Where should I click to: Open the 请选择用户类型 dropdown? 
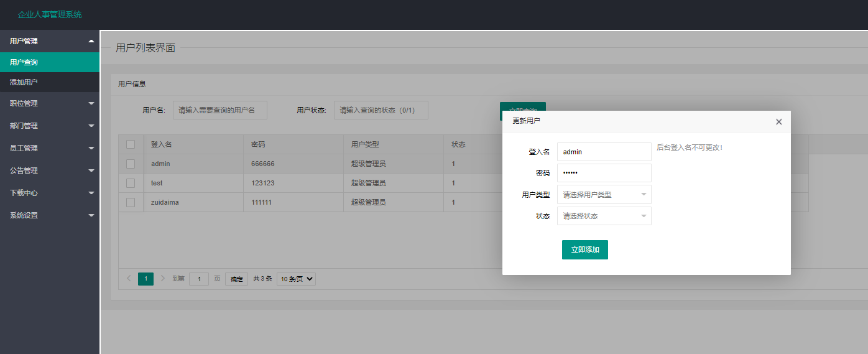click(x=604, y=195)
